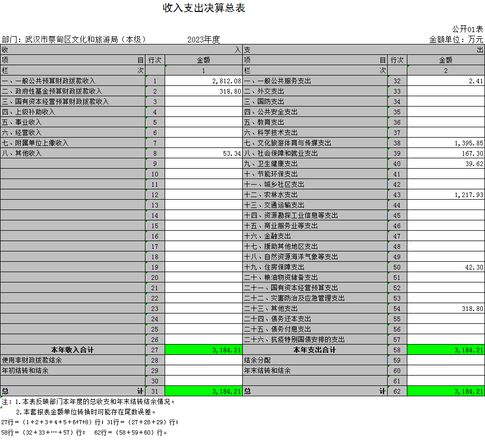Select 援助其他地区支出 cell
The width and height of the screenshot is (485, 448).
tap(315, 246)
